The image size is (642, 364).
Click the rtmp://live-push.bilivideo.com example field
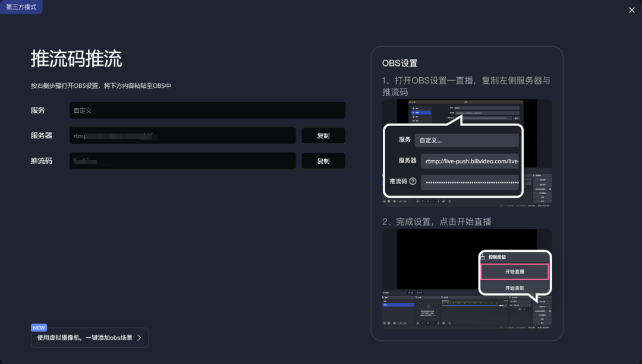click(x=470, y=161)
